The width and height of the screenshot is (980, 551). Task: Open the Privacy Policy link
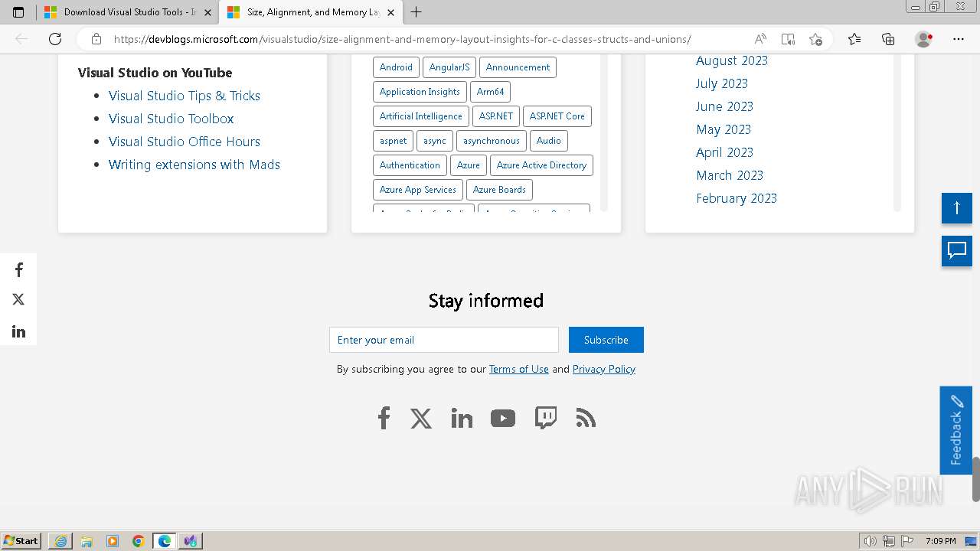click(x=604, y=369)
